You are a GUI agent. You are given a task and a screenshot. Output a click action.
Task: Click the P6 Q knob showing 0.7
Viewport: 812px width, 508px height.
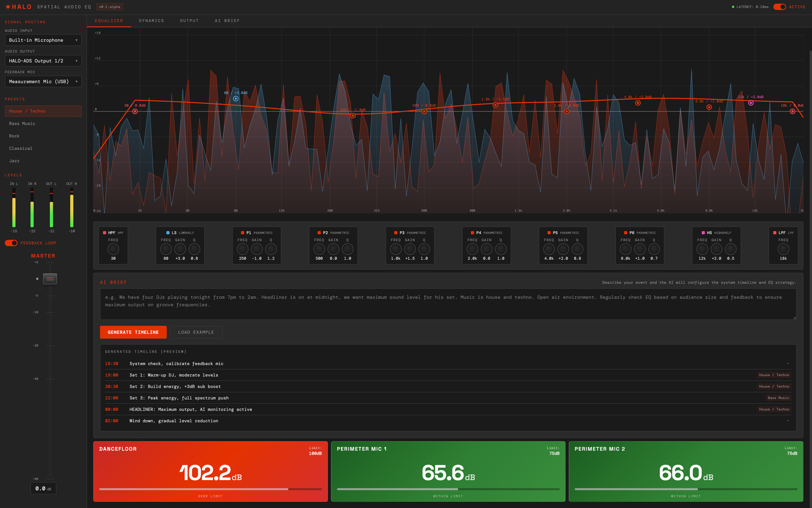pos(654,249)
